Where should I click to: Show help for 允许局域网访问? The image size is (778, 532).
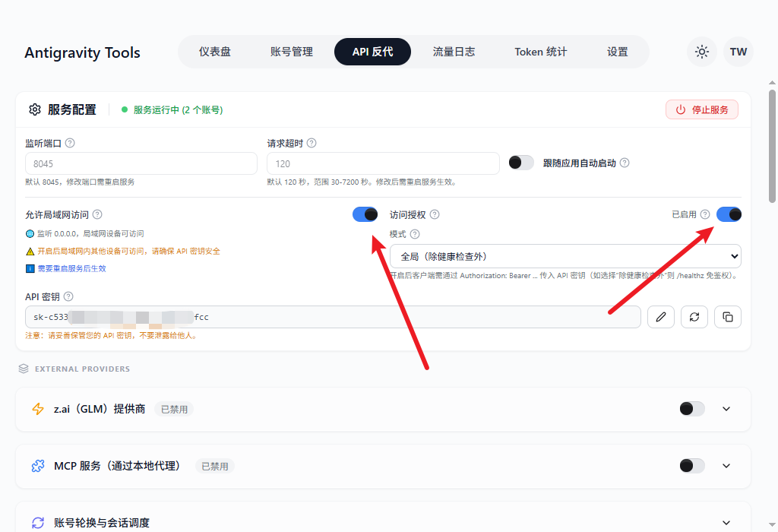click(x=97, y=214)
